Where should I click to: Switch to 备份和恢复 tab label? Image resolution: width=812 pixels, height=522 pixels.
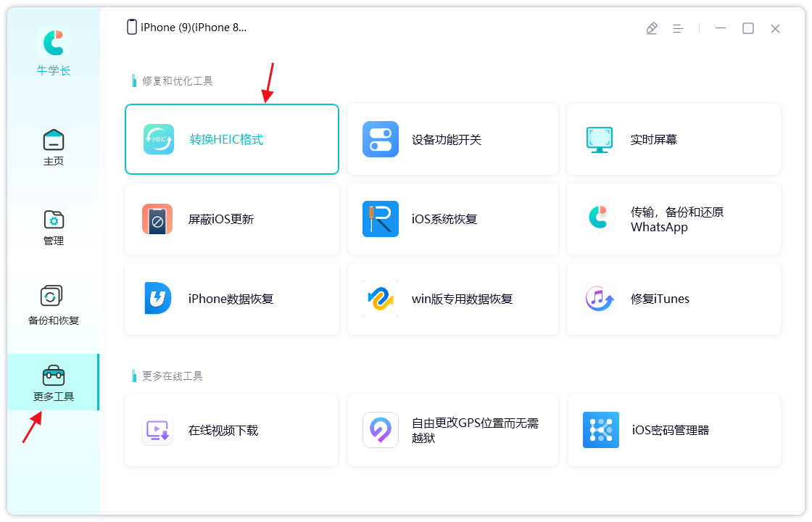[54, 320]
